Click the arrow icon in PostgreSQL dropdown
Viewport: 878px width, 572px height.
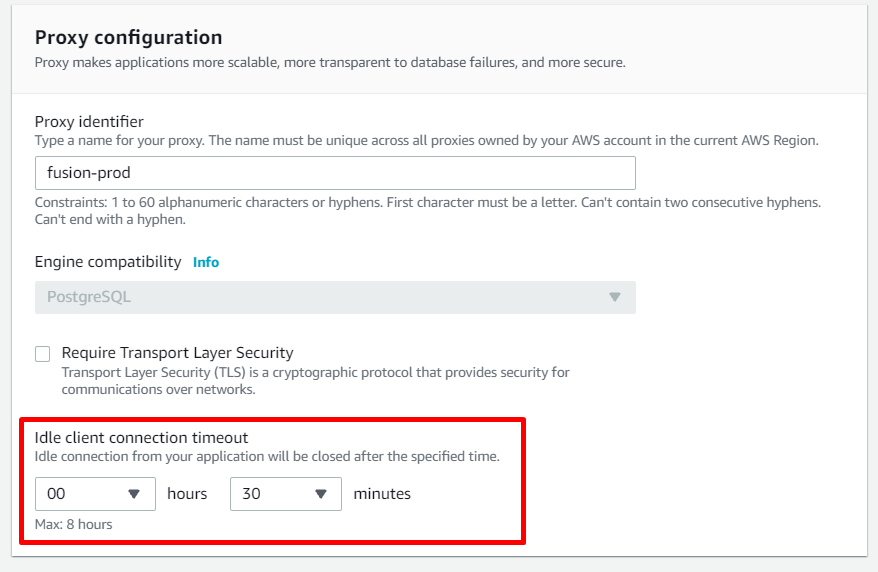click(615, 297)
